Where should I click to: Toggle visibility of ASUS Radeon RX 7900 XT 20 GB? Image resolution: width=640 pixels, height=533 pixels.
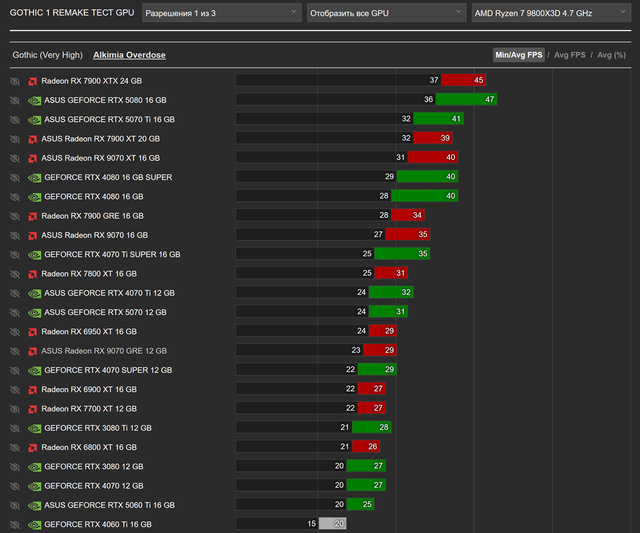coord(15,139)
